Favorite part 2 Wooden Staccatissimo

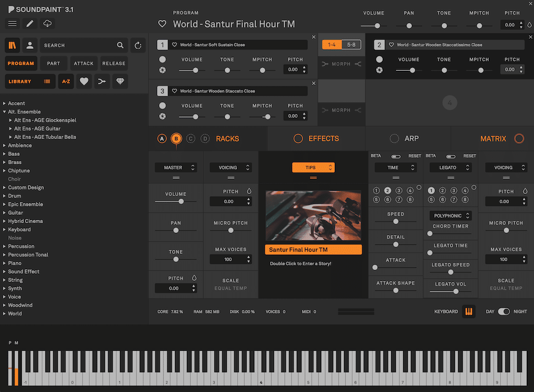(x=391, y=45)
